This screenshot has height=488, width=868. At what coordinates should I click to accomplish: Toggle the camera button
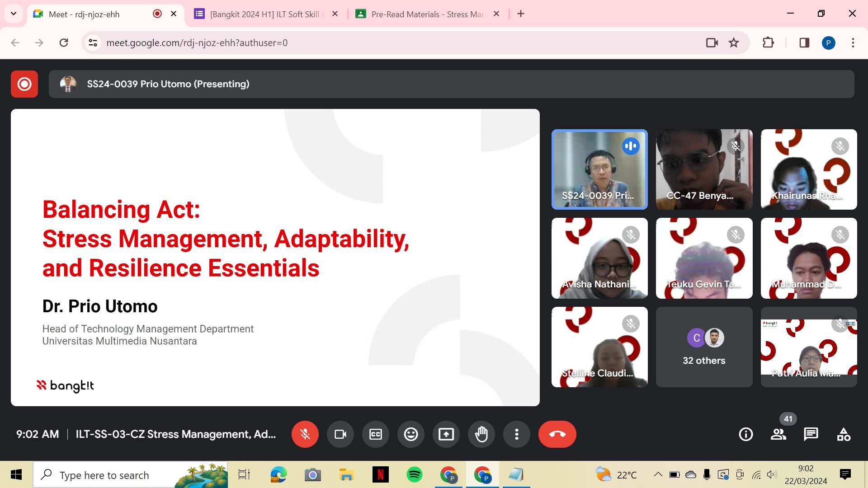coord(340,434)
